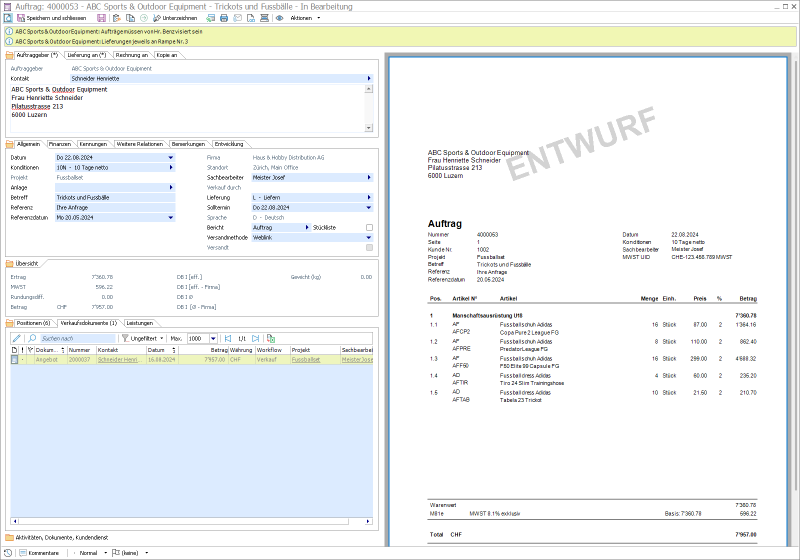Go to the first page of the documents list
The height and width of the screenshot is (560, 800).
coord(228,338)
